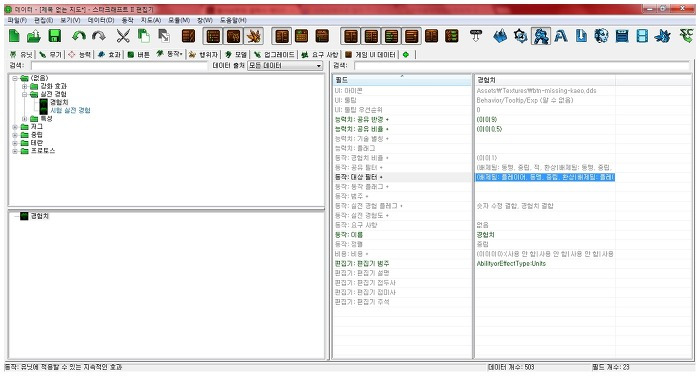Expand the 저그 folder

click(15, 127)
